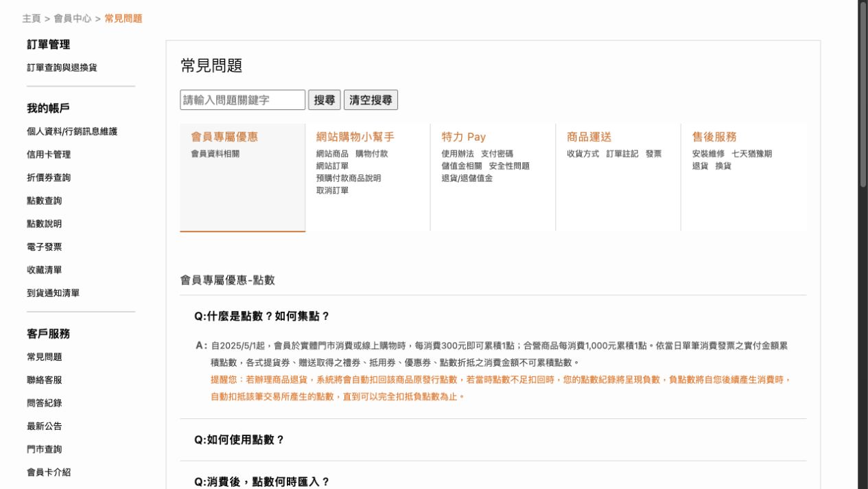Click the 常見問題 breadcrumb item
The width and height of the screenshot is (868, 489).
point(124,19)
